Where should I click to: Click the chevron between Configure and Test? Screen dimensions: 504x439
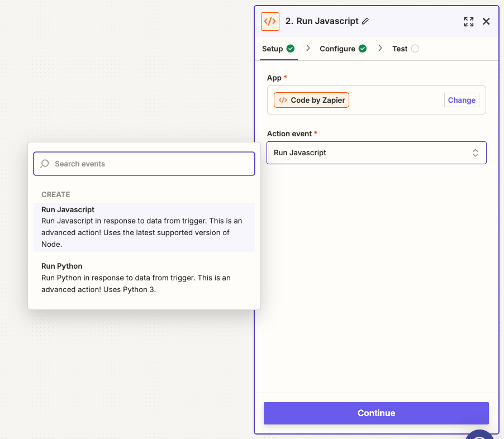pos(381,48)
